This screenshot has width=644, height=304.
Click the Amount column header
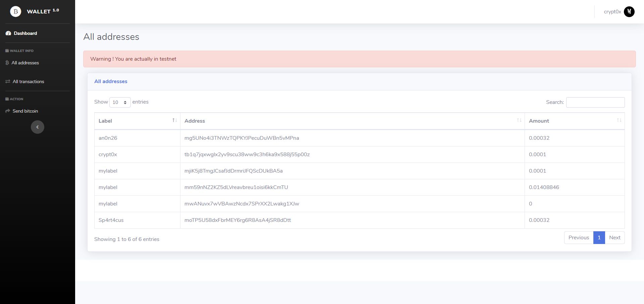pyautogui.click(x=575, y=121)
